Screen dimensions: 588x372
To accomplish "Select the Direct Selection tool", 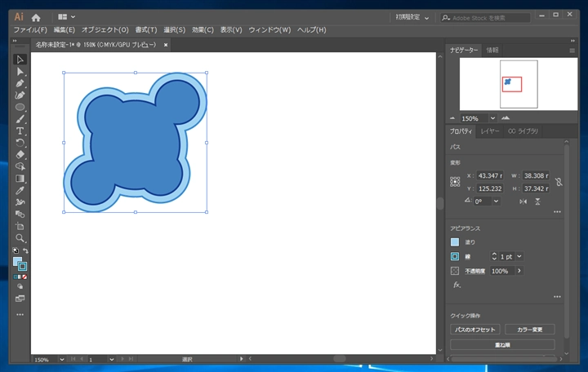I will [x=20, y=72].
